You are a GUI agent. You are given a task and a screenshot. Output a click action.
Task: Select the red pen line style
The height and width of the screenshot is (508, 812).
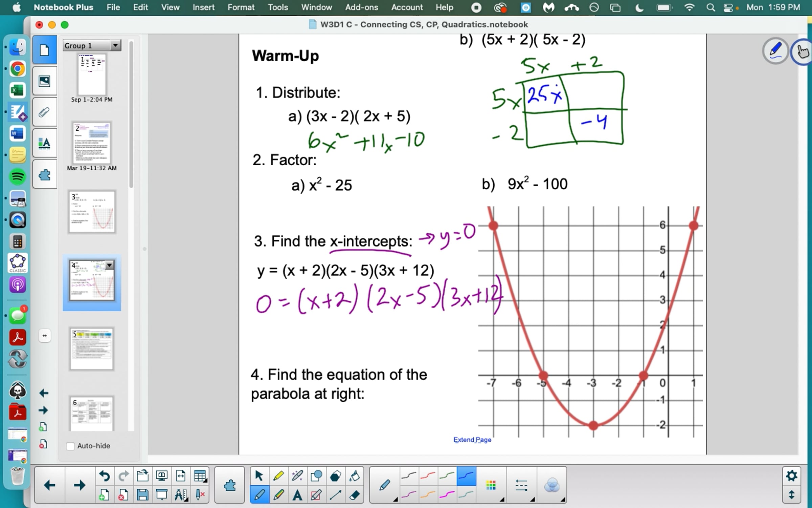click(428, 476)
